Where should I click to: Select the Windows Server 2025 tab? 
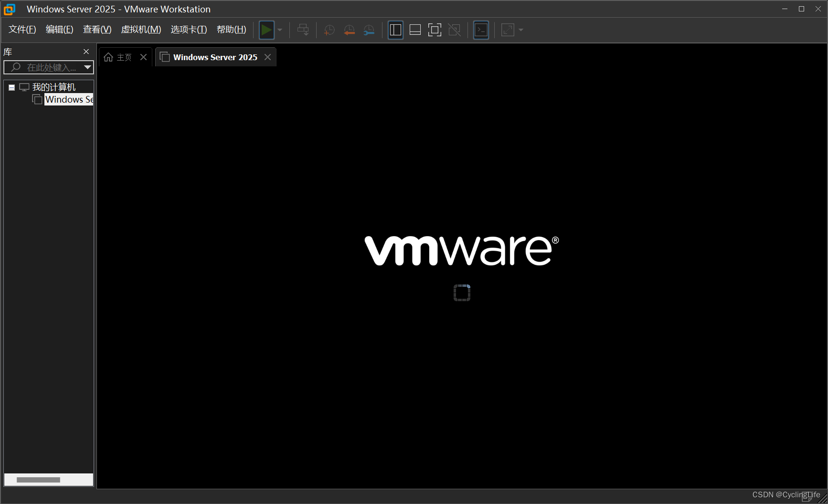pyautogui.click(x=215, y=57)
